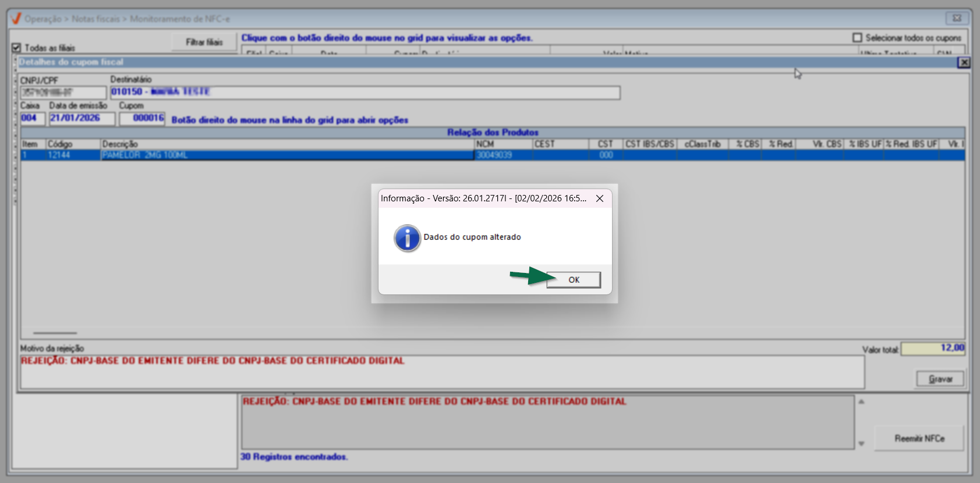Click the application logo icon in title bar
Viewport: 980px width, 483px height.
(x=16, y=19)
